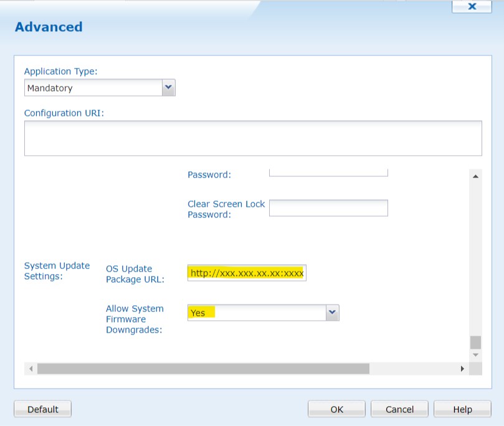Click the "Advanced" dialog title
The height and width of the screenshot is (426, 504).
(49, 27)
